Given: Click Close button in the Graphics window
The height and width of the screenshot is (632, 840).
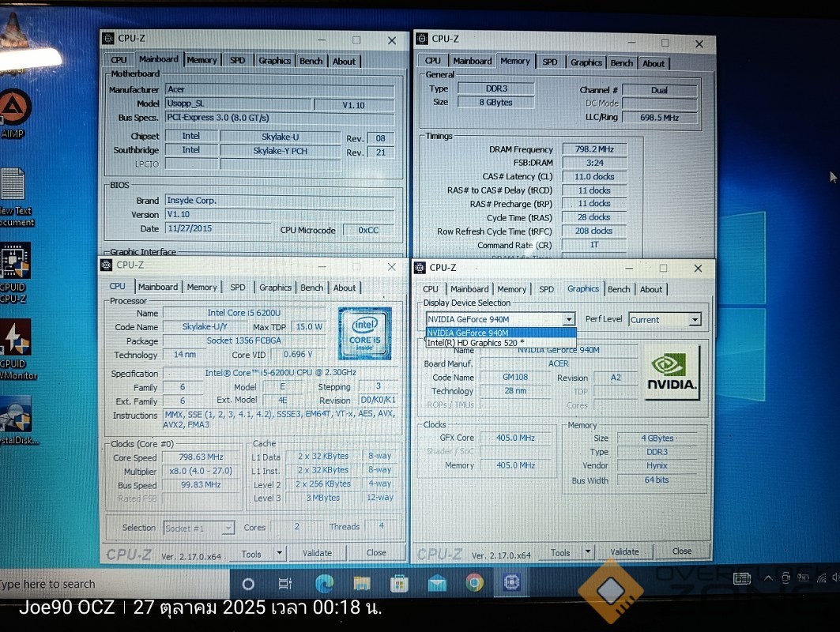Looking at the screenshot, I should (681, 551).
